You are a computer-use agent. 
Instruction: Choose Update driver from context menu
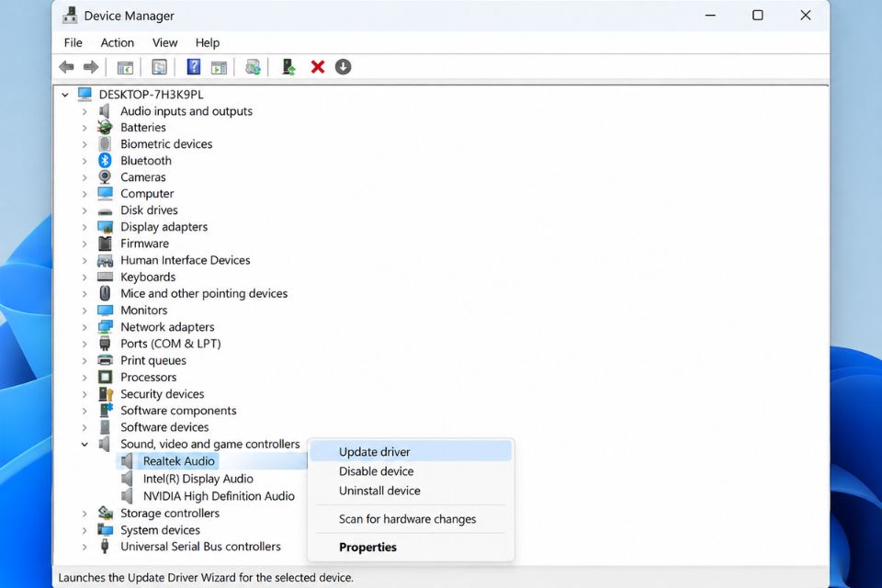[411, 452]
